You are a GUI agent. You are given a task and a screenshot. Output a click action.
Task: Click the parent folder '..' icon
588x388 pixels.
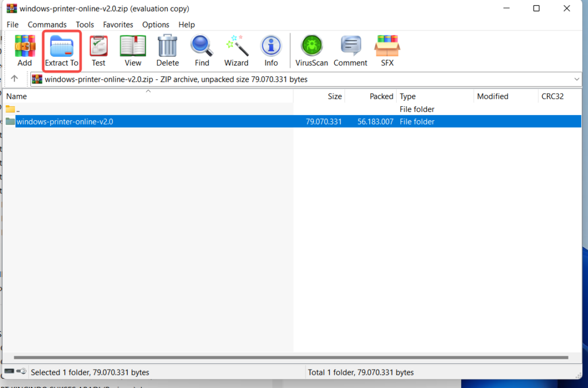(x=10, y=109)
